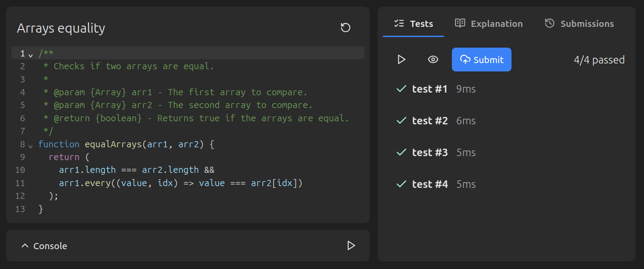Click the book icon on Explanation tab

coord(460,23)
